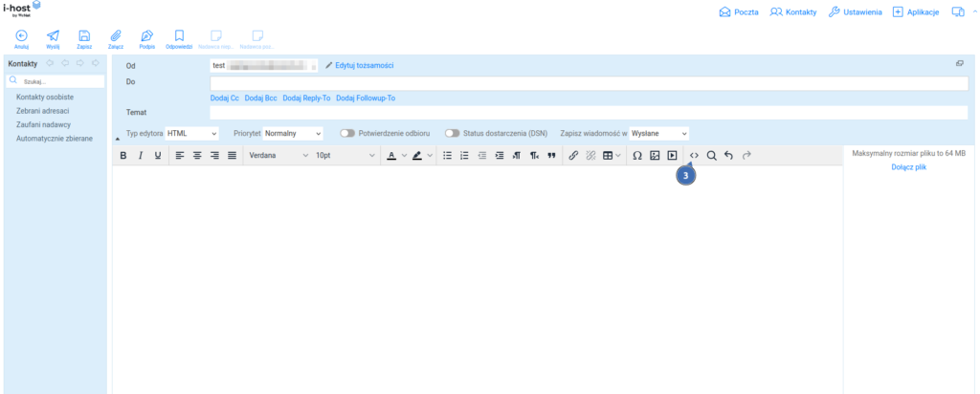Open Kontakty in top menu
Image resolution: width=980 pixels, height=394 pixels.
tap(793, 11)
